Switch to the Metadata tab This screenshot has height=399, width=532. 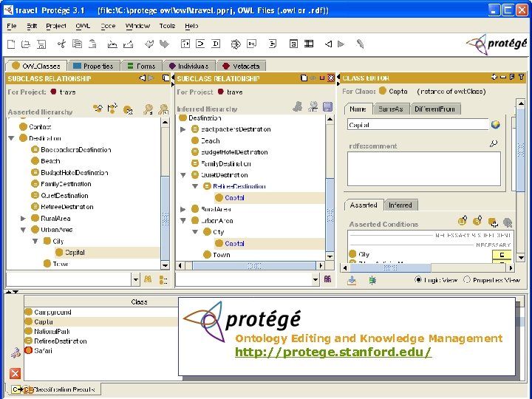[242, 66]
